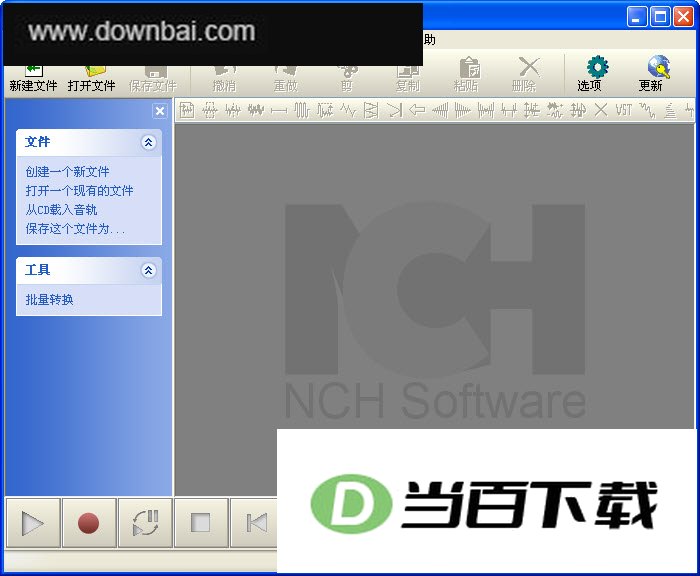Click the first effects icon, waveform in a page

[187, 110]
